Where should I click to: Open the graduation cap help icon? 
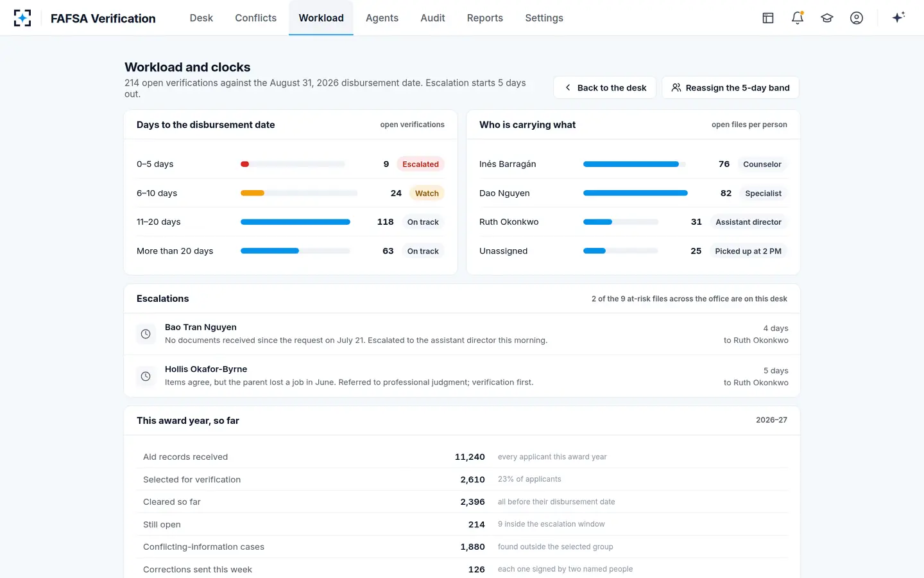pos(827,18)
